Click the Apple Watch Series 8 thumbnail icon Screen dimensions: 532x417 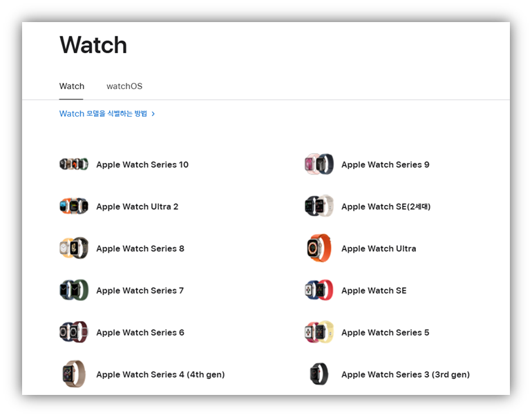(x=74, y=249)
